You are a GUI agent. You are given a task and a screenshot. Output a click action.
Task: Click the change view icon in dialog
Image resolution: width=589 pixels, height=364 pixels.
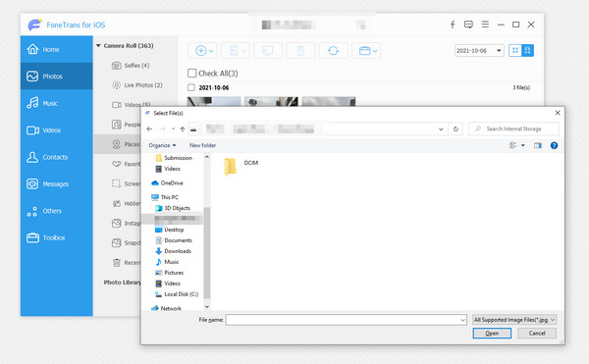click(512, 145)
